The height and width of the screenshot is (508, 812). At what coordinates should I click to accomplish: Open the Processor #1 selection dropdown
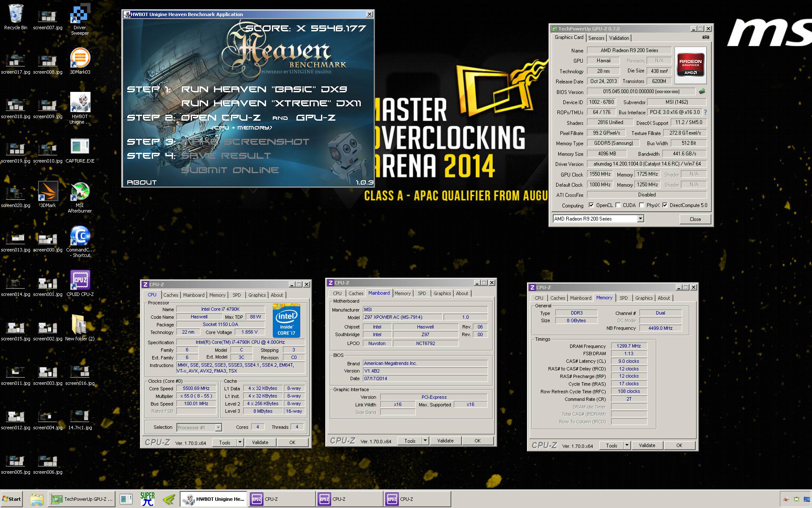(218, 428)
